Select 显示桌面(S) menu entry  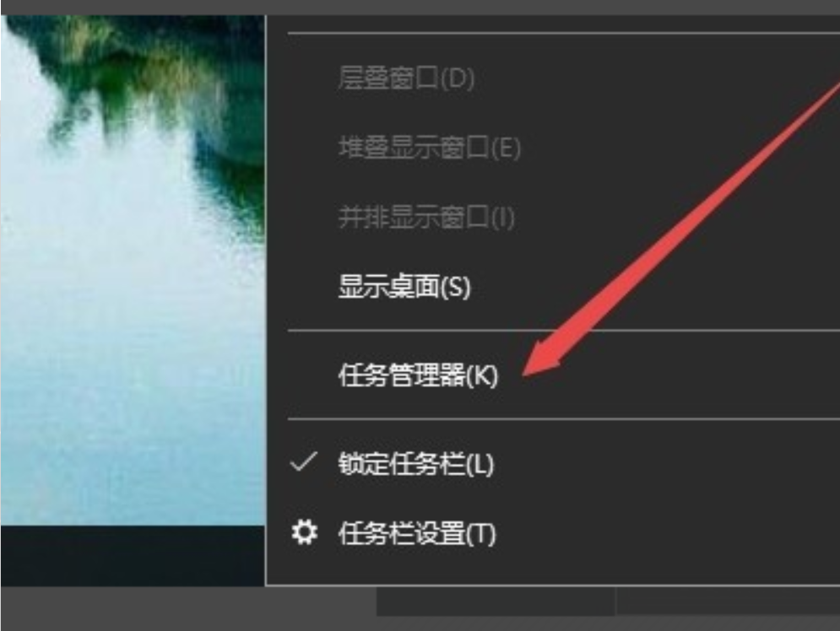tap(404, 286)
